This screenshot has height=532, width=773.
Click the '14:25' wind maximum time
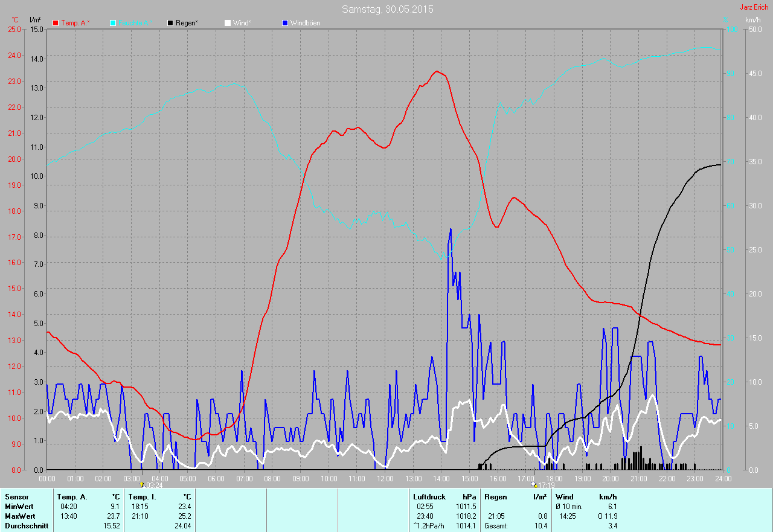568,516
